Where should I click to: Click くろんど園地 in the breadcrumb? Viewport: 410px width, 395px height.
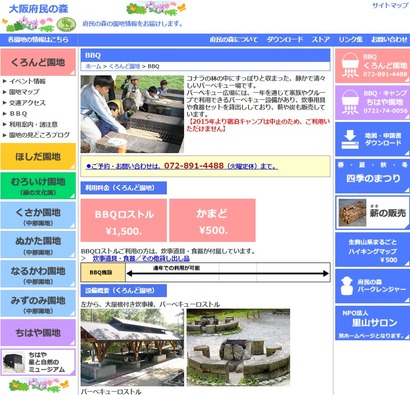pyautogui.click(x=124, y=66)
